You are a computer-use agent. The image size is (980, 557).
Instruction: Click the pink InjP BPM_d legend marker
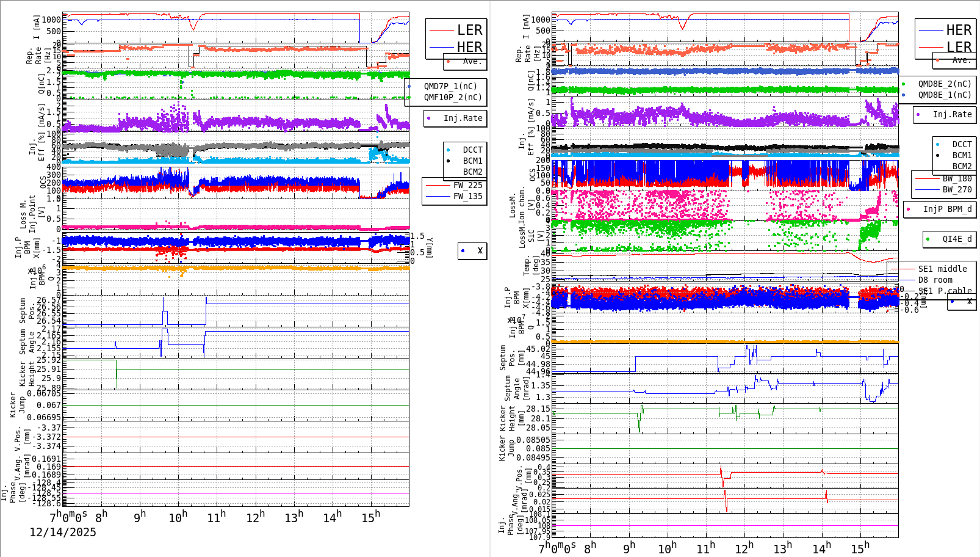pyautogui.click(x=909, y=209)
